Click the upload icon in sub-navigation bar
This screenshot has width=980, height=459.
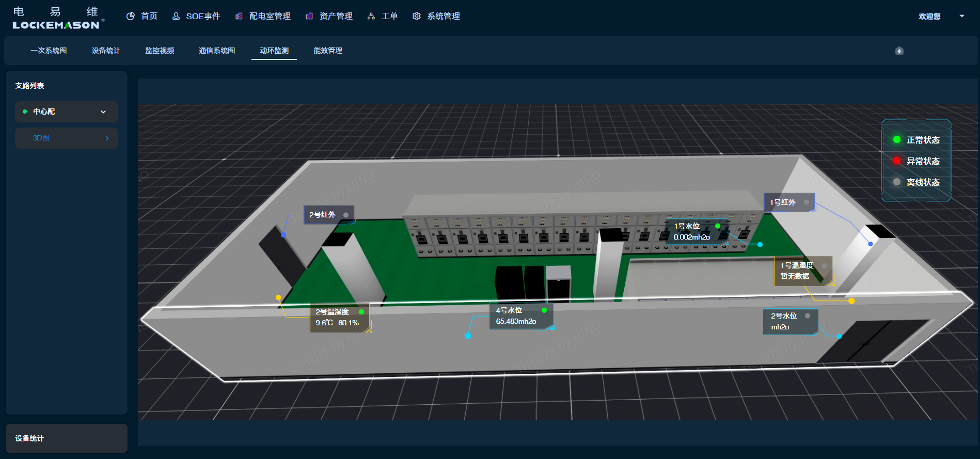pos(899,51)
